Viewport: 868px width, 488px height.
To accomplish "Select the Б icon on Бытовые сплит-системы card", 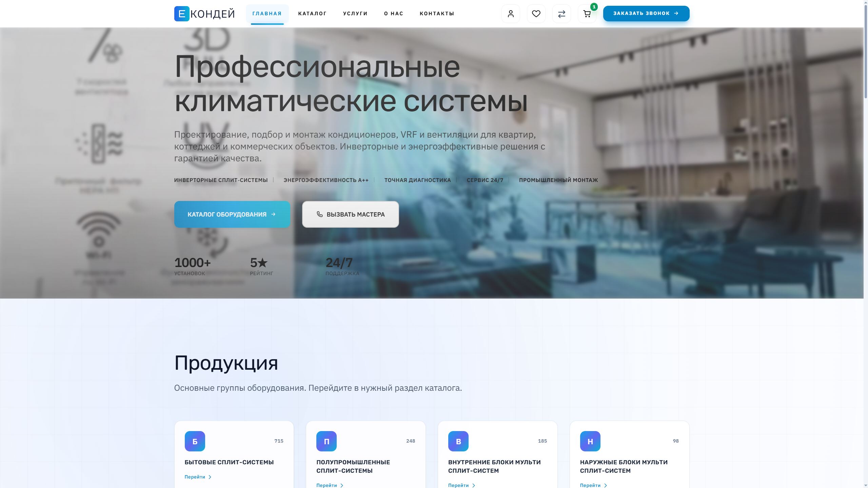I will tap(195, 441).
